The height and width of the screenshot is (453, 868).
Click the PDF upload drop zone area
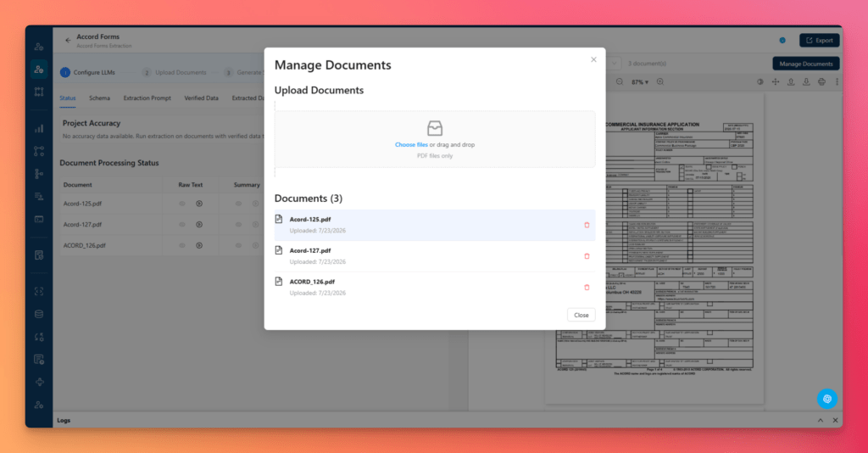click(x=435, y=139)
